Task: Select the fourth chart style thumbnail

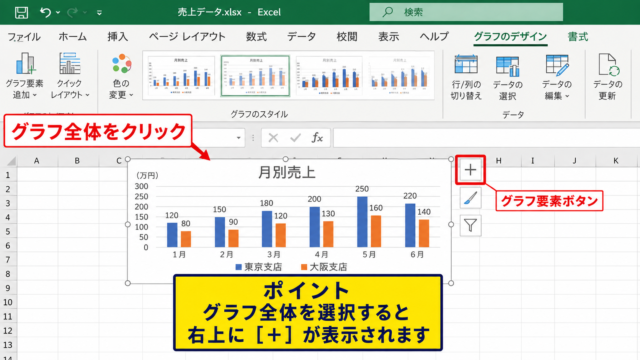Action: click(400, 76)
